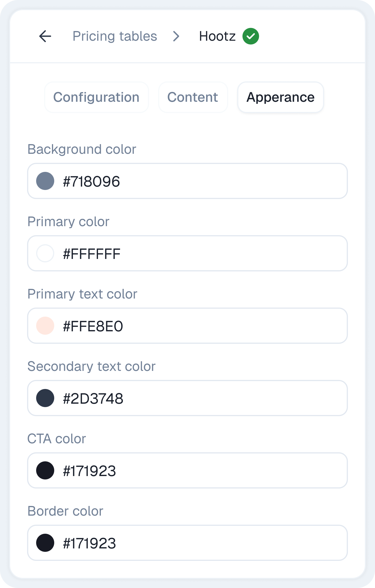Switch to the Content tab
The height and width of the screenshot is (588, 375).
[193, 97]
